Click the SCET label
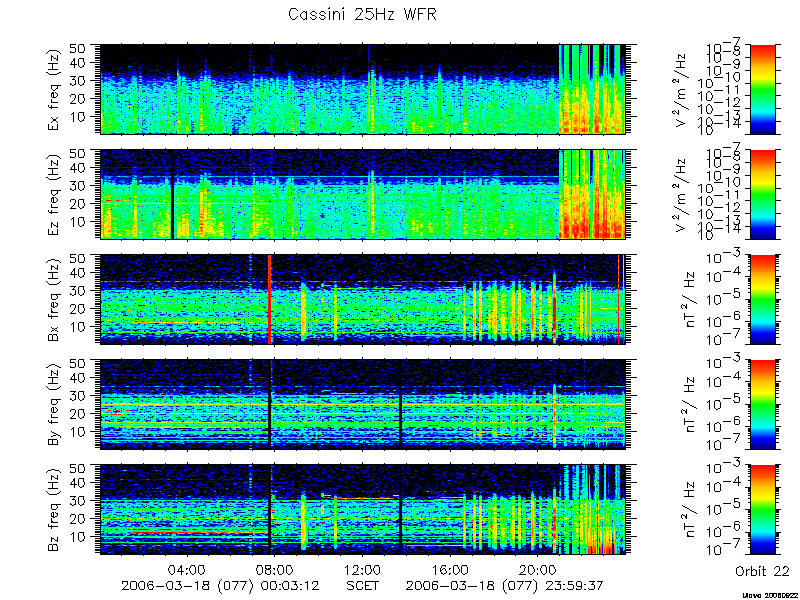800x600 pixels. [x=362, y=585]
